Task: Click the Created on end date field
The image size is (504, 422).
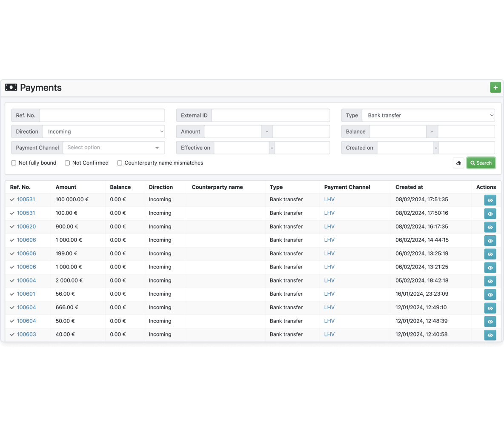Action: [467, 148]
